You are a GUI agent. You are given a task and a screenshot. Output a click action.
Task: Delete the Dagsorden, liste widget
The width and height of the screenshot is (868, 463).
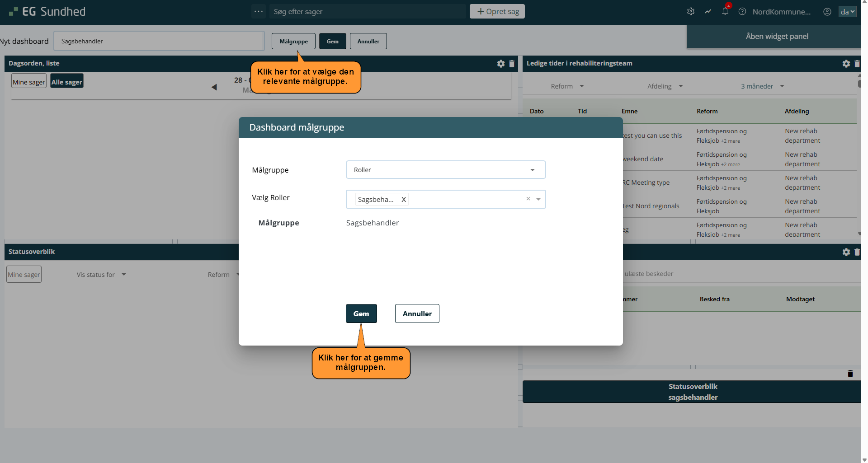click(x=512, y=64)
